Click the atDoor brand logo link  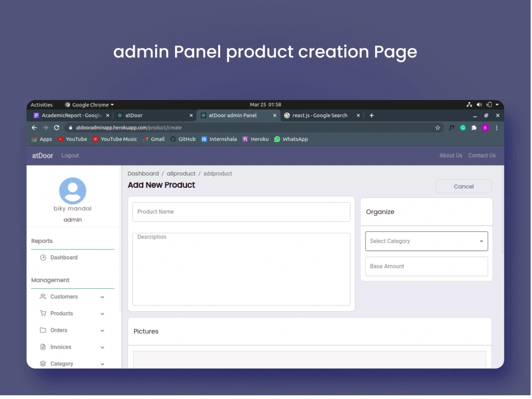click(43, 156)
